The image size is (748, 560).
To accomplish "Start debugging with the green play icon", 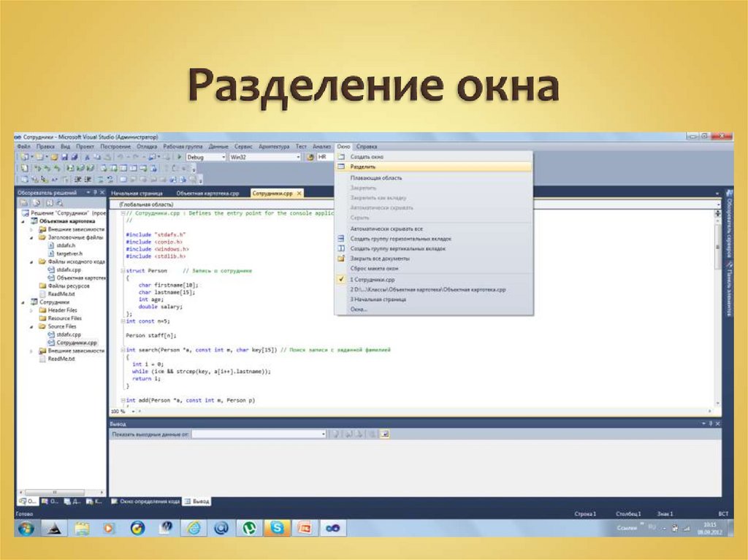I will [x=180, y=157].
